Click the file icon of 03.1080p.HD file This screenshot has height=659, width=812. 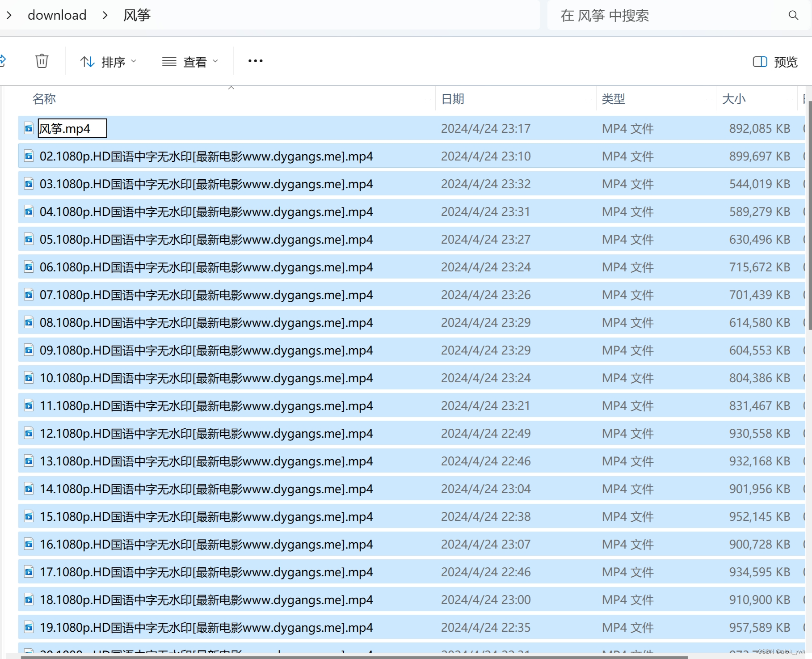(29, 184)
